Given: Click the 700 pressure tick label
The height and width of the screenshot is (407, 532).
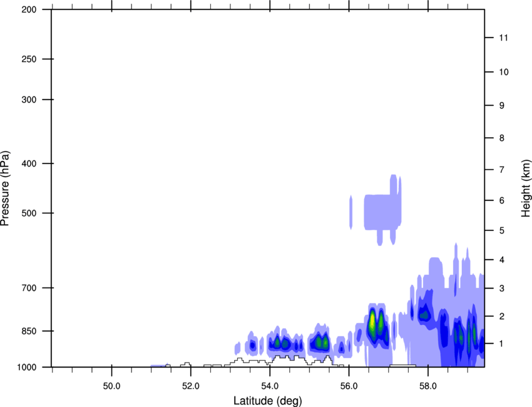Looking at the screenshot, I should coord(29,287).
